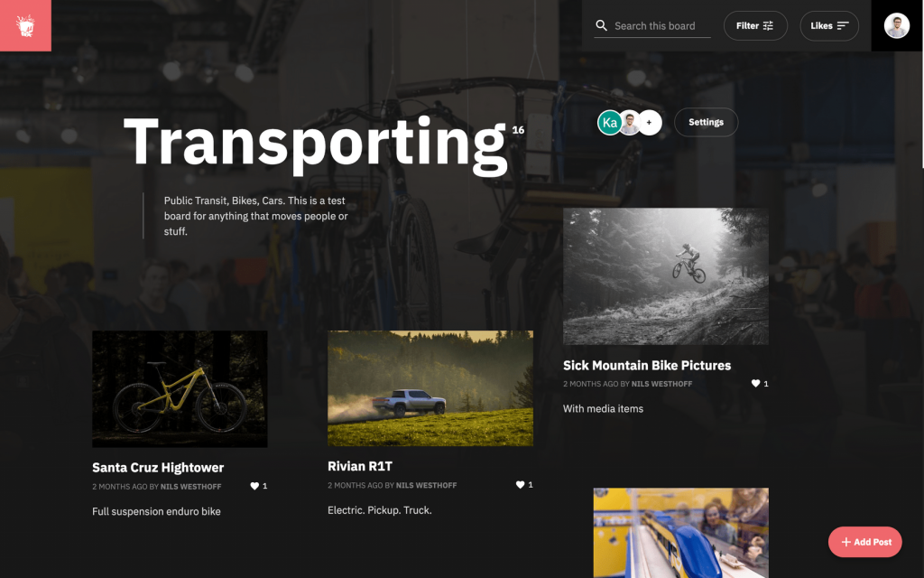This screenshot has width=924, height=578.
Task: Like the Rivian R1T post
Action: (521, 485)
